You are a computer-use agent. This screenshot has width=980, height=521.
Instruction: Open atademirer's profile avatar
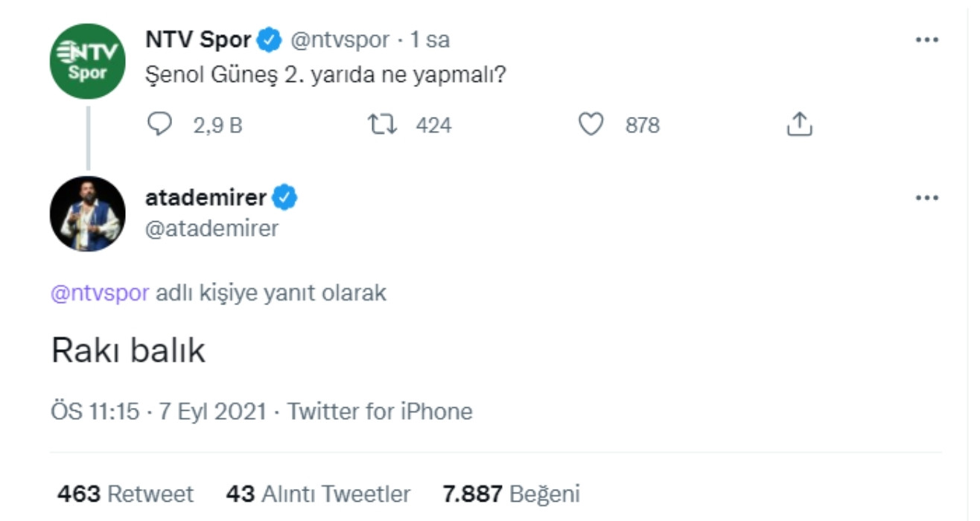pos(89,211)
